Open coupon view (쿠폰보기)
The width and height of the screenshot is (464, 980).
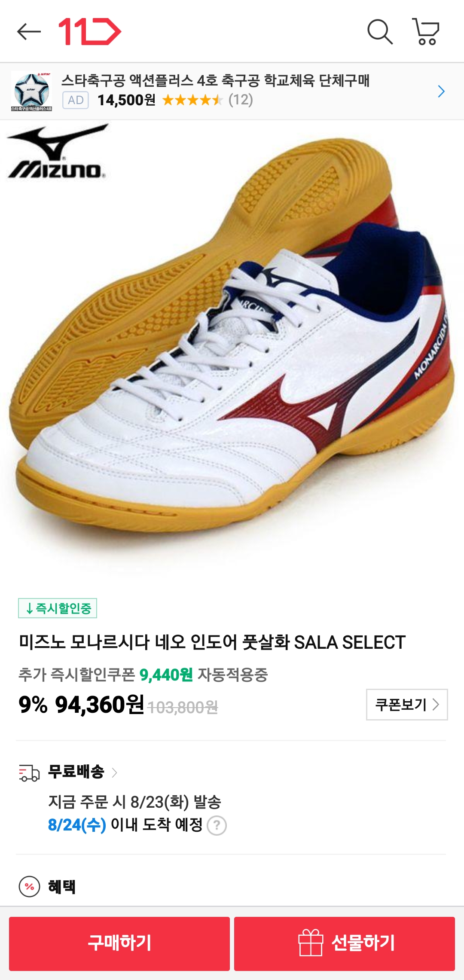[x=407, y=705]
